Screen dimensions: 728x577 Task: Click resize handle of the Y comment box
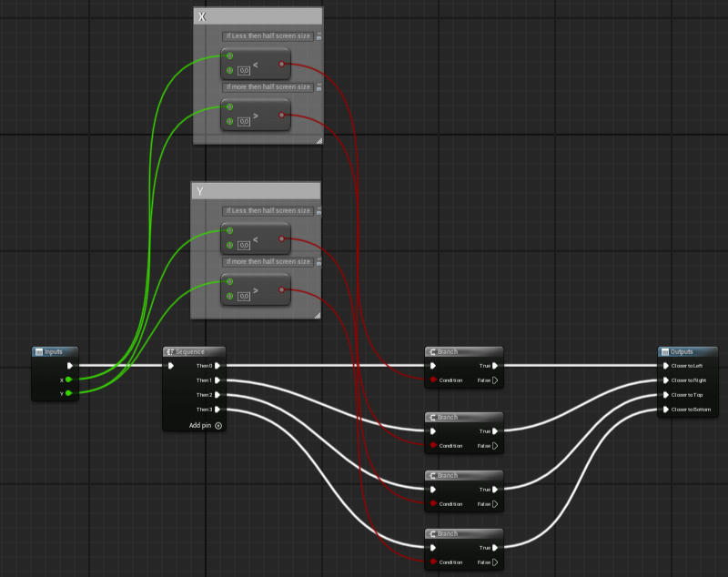point(317,315)
